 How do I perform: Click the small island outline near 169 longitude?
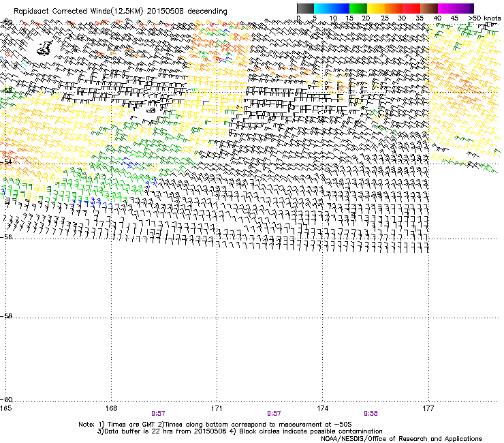coord(151,110)
